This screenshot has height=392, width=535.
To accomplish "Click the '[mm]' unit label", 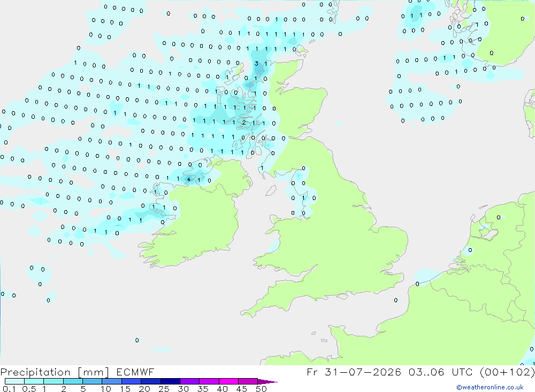I will tap(93, 372).
